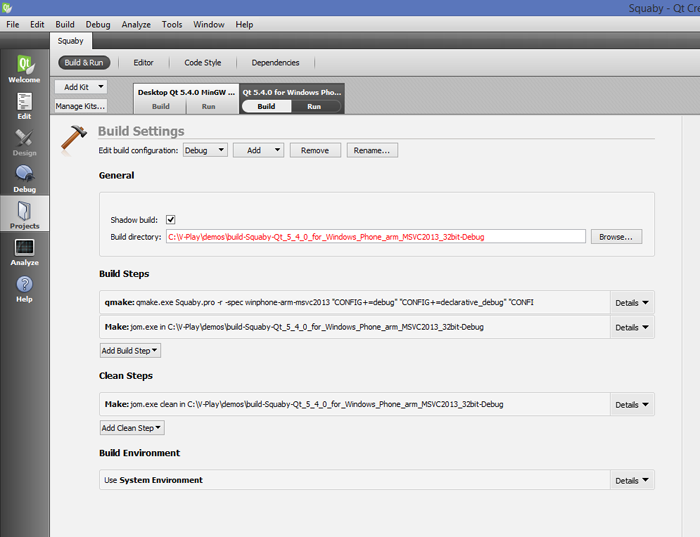The image size is (700, 537).
Task: Switch to the Editor settings tab
Action: pyautogui.click(x=143, y=62)
